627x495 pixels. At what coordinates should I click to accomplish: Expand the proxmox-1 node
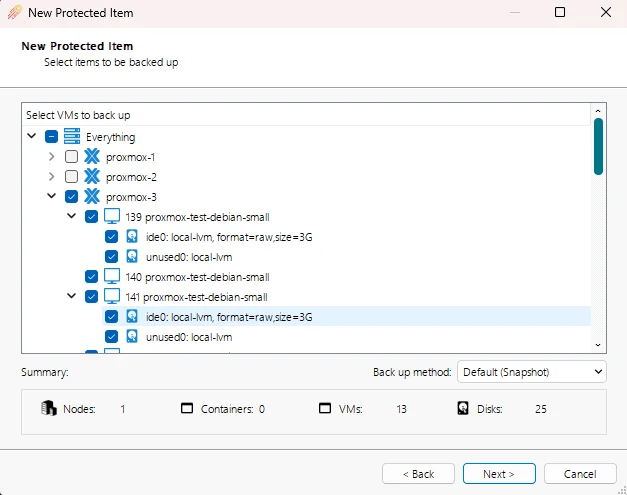tap(52, 156)
